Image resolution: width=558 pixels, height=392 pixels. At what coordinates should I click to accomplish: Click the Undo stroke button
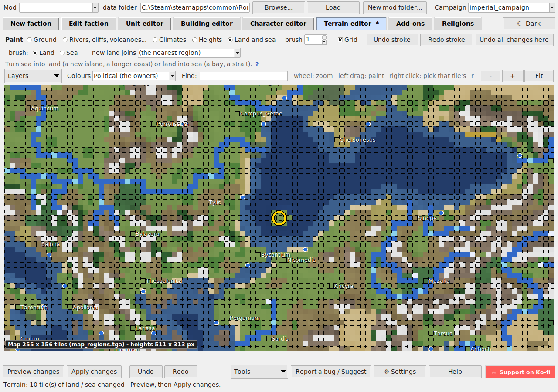point(392,40)
